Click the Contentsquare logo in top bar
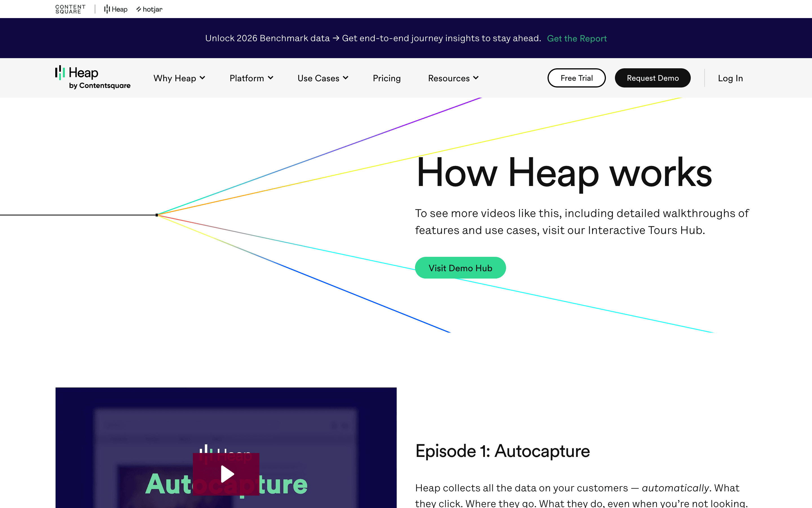812x508 pixels. tap(70, 9)
